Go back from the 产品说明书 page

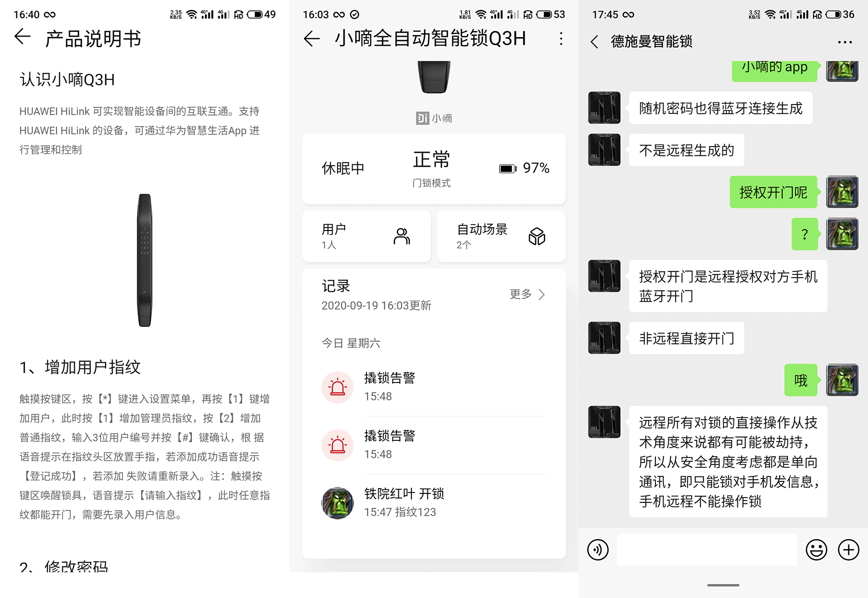point(23,37)
